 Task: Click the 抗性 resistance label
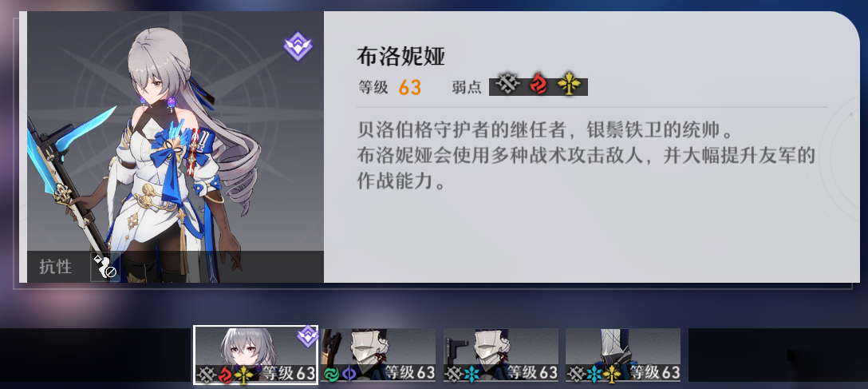point(55,267)
